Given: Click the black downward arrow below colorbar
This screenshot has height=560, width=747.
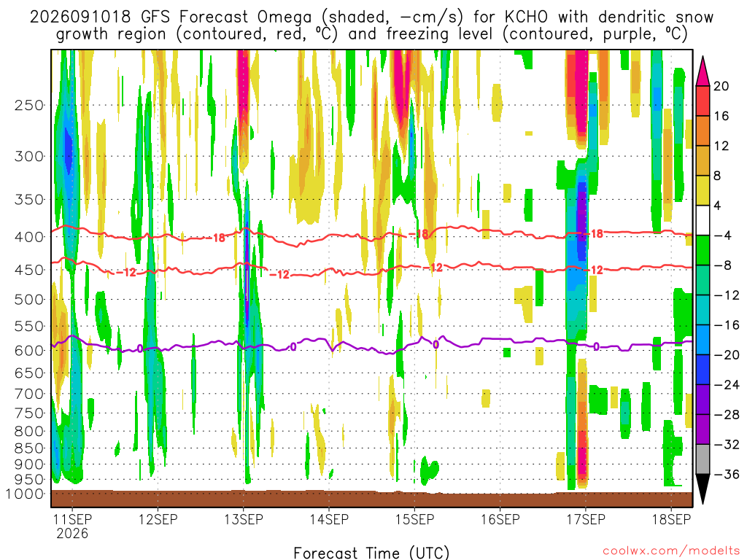Looking at the screenshot, I should point(703,489).
